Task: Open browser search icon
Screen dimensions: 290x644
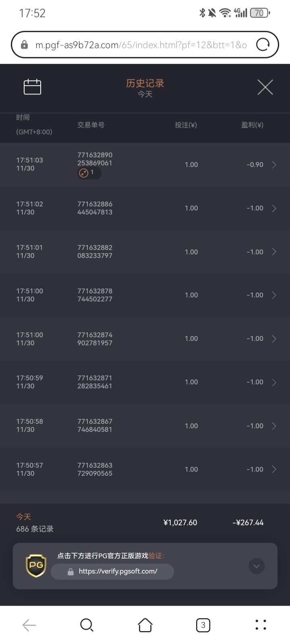Action: tap(87, 625)
